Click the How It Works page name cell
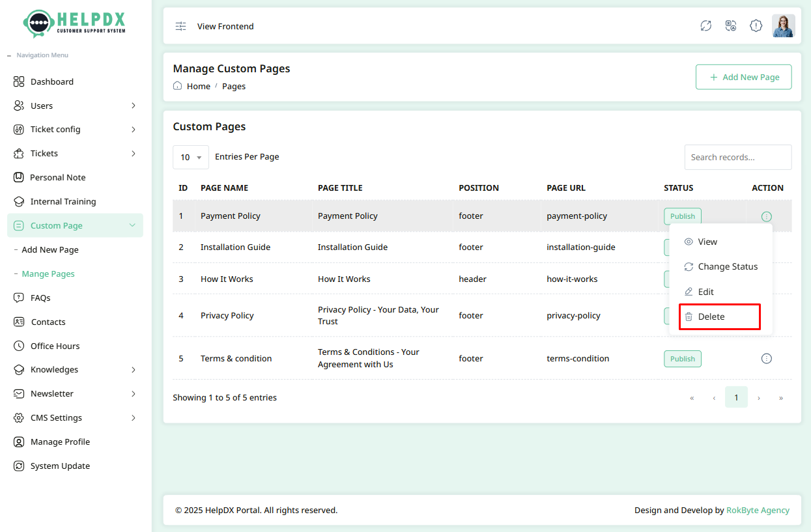 (x=227, y=279)
